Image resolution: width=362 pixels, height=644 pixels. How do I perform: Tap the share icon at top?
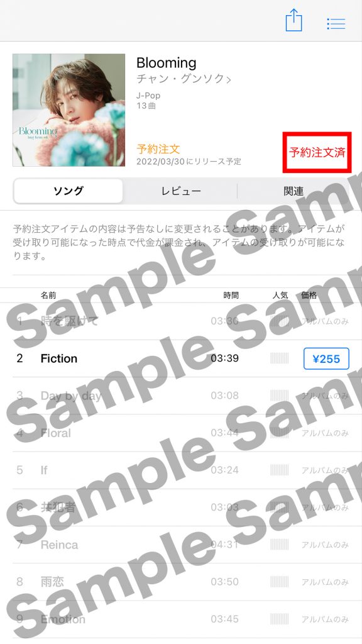point(294,21)
